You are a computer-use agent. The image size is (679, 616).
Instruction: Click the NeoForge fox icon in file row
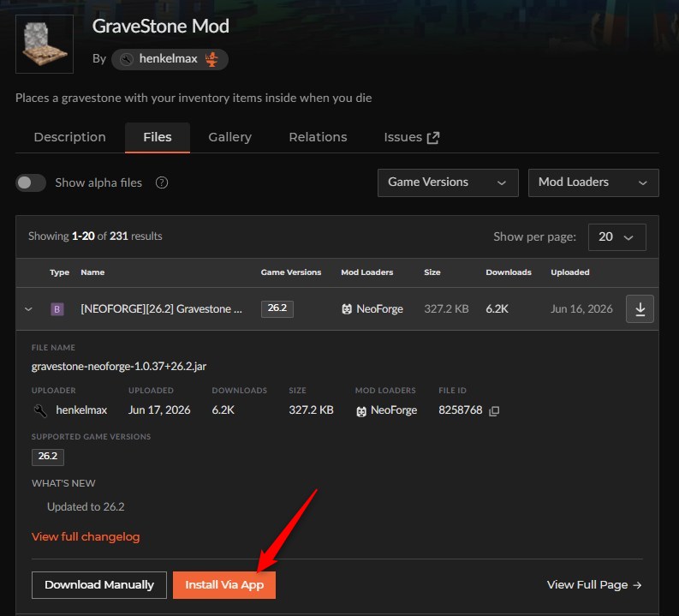[x=347, y=309]
